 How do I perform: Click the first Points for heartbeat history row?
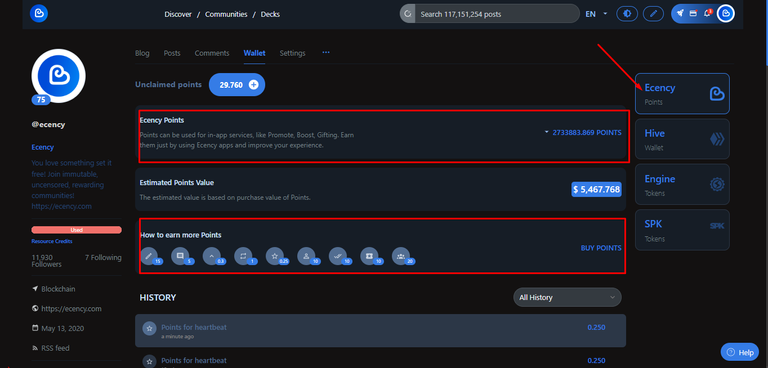pos(381,330)
